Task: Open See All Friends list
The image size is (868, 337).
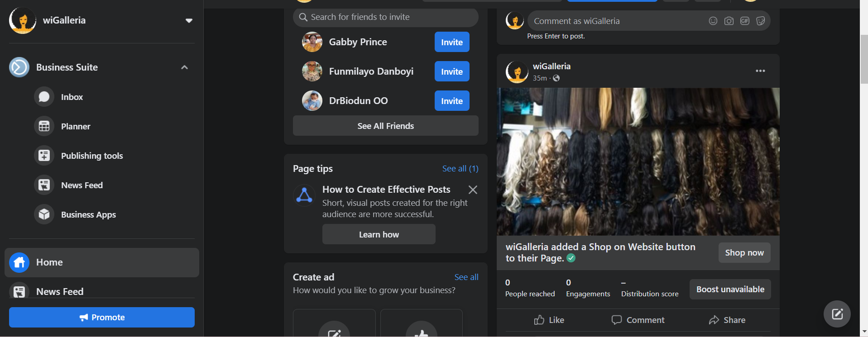Action: 386,126
